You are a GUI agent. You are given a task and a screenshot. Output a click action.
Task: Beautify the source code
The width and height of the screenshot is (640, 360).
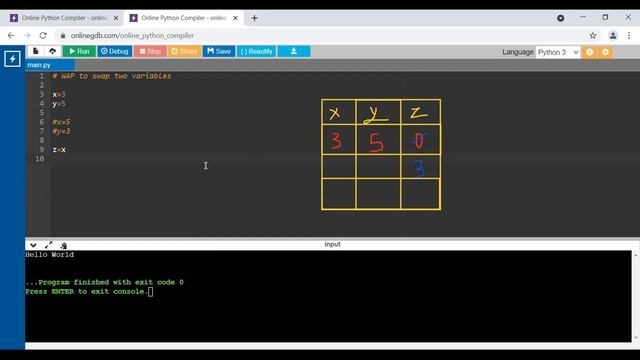pos(256,51)
